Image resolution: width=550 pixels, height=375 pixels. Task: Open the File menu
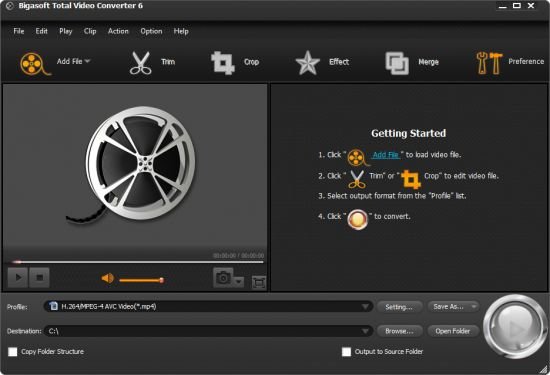19,31
